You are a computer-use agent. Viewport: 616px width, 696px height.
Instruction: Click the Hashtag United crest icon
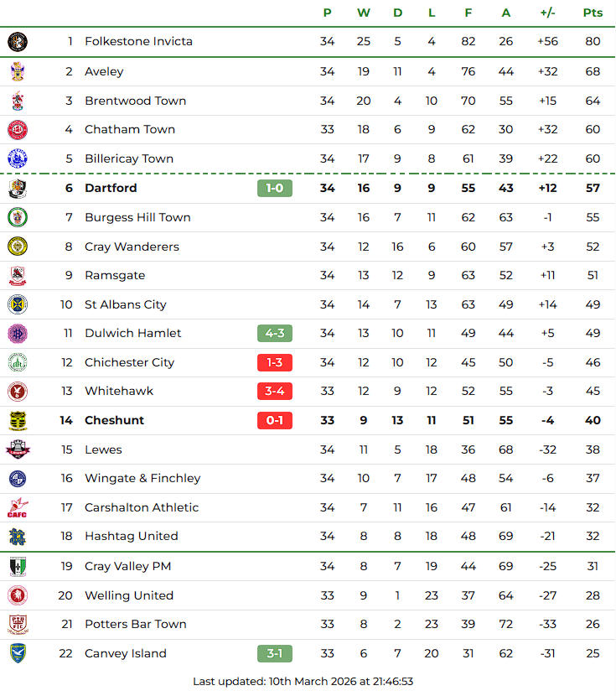tap(18, 536)
